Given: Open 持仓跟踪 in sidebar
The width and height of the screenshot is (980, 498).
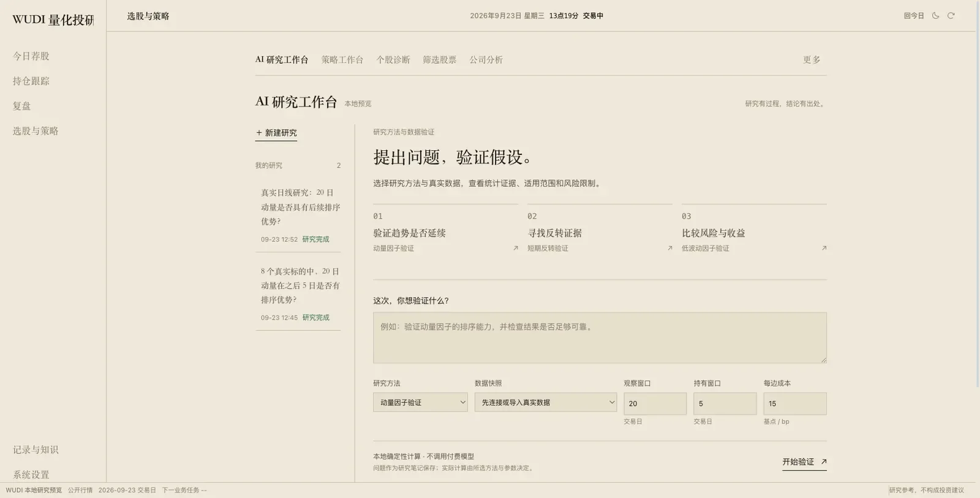Looking at the screenshot, I should pyautogui.click(x=31, y=81).
